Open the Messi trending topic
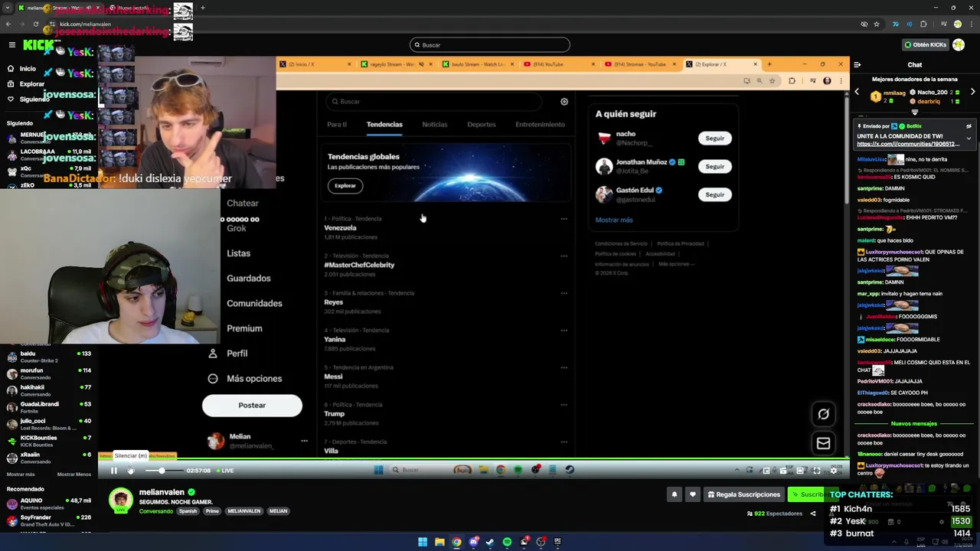The height and width of the screenshot is (551, 980). click(x=333, y=377)
